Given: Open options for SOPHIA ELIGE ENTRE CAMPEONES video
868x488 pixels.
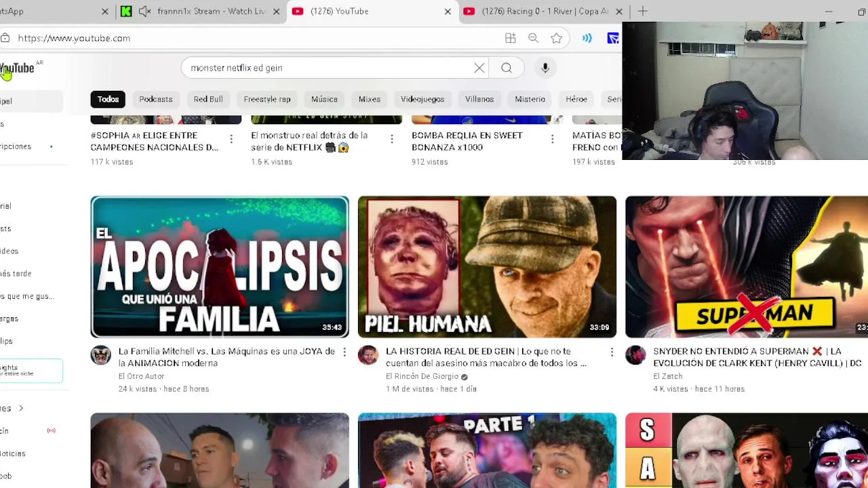Looking at the screenshot, I should pos(231,139).
